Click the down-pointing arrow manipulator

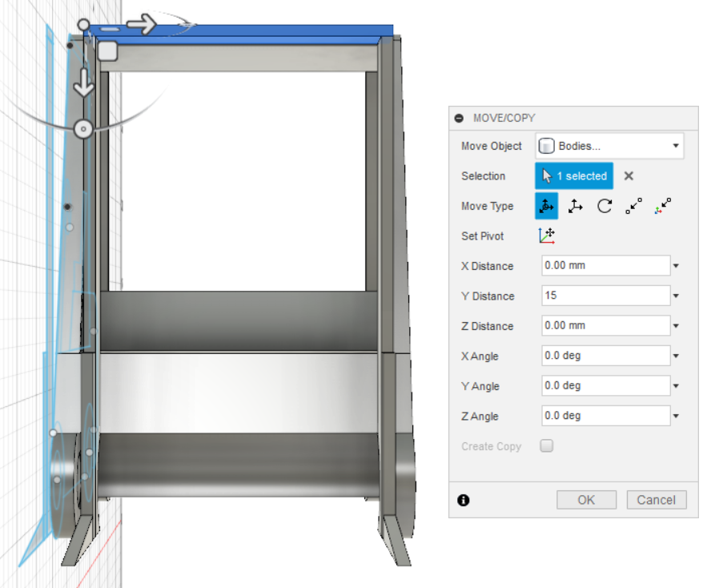pyautogui.click(x=84, y=83)
